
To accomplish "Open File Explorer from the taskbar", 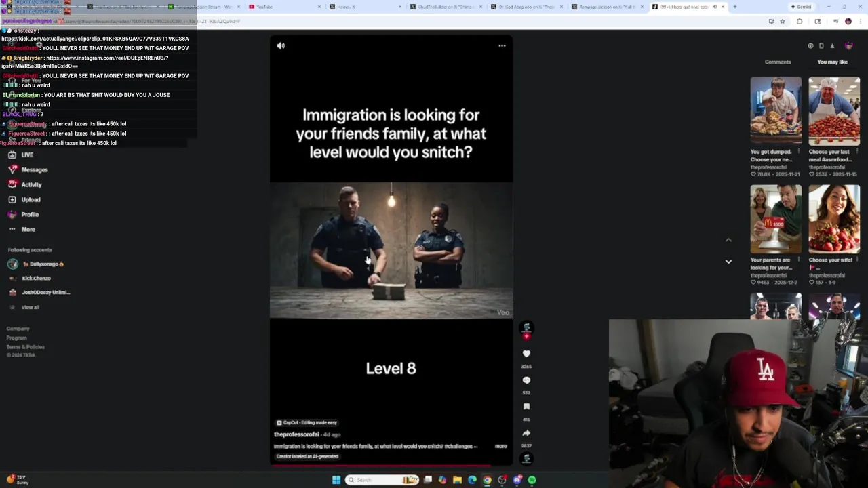I will (457, 480).
